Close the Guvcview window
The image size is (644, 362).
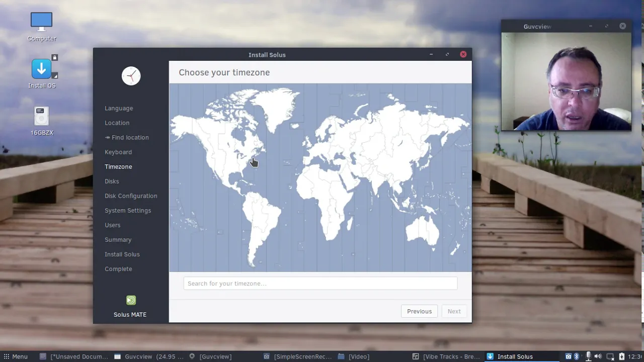click(x=623, y=26)
